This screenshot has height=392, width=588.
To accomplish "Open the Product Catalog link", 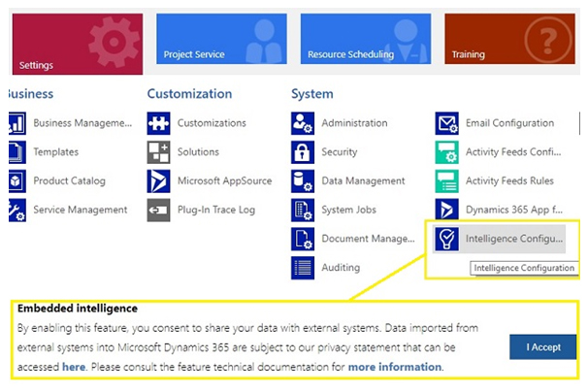I will [x=69, y=180].
